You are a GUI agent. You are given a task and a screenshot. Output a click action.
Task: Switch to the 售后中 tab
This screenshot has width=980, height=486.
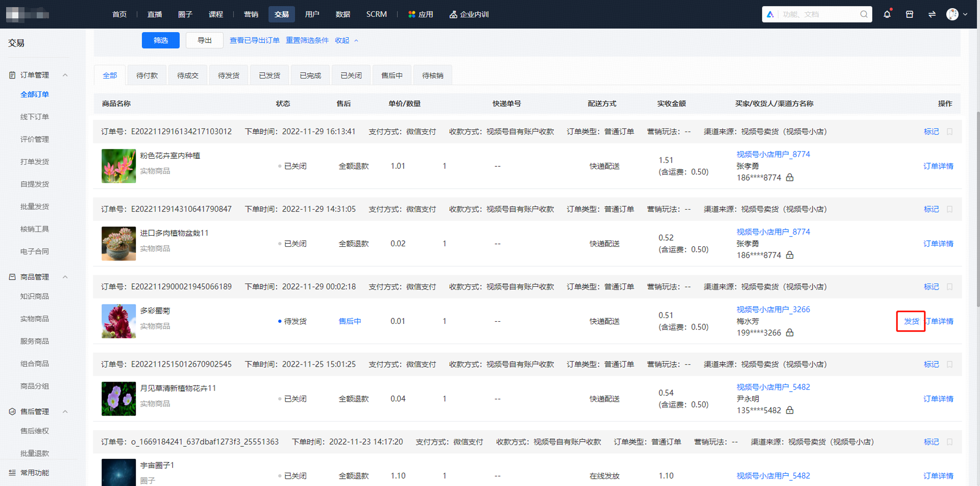[x=392, y=75]
